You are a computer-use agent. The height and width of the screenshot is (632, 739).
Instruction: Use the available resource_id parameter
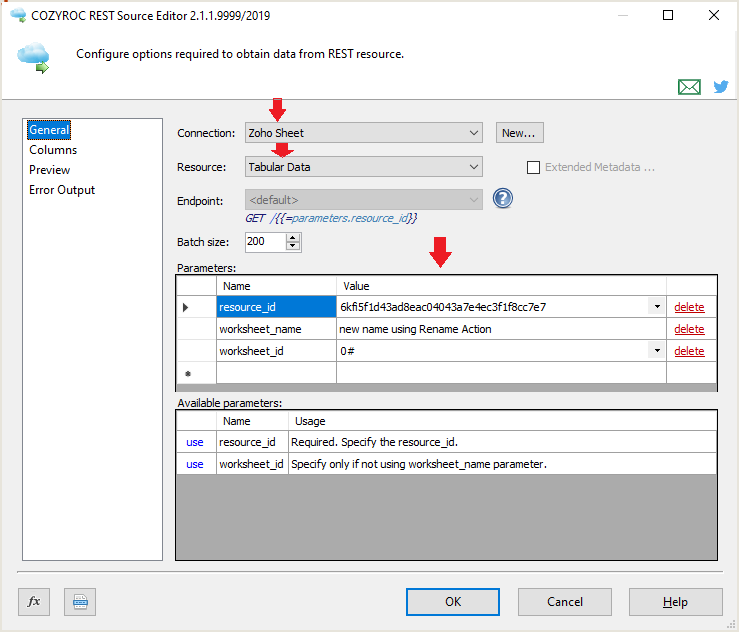pyautogui.click(x=195, y=442)
